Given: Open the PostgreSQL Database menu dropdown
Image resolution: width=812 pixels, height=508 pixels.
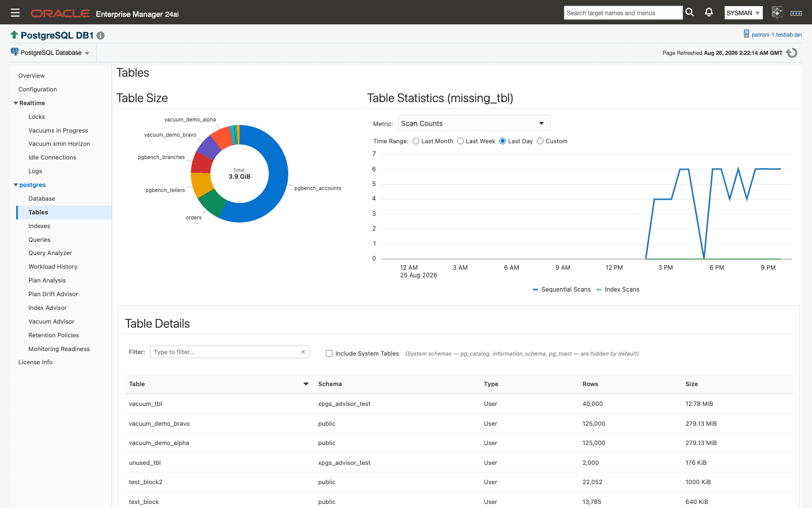Looking at the screenshot, I should click(x=51, y=53).
